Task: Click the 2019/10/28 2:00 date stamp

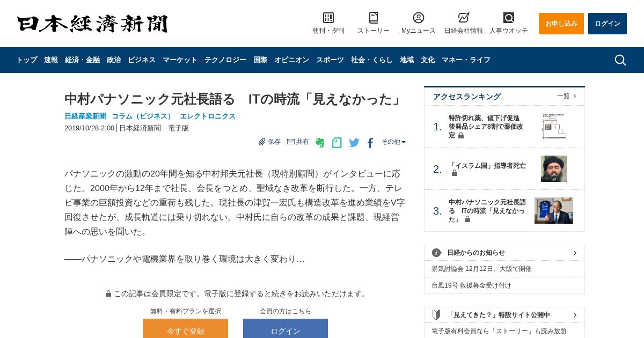Action: (x=89, y=128)
